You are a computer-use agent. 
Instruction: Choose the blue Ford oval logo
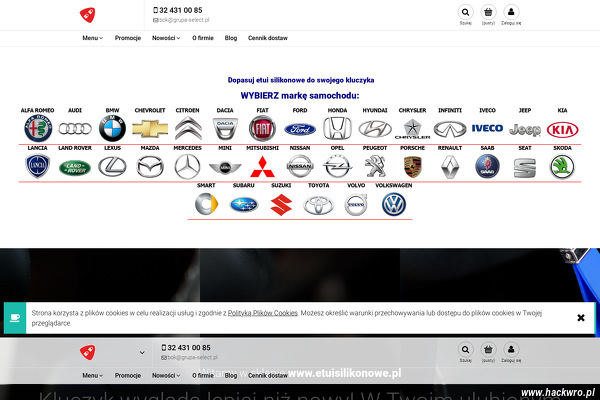click(x=300, y=129)
